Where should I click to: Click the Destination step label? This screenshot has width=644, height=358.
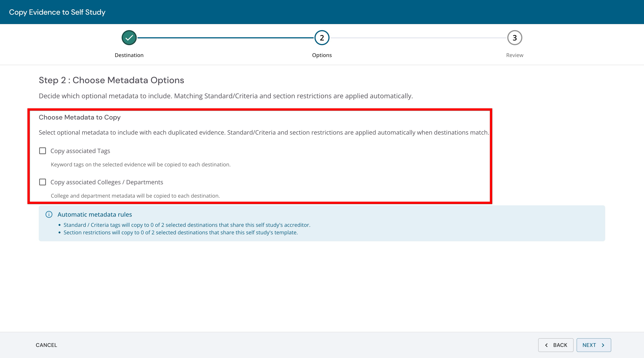129,55
